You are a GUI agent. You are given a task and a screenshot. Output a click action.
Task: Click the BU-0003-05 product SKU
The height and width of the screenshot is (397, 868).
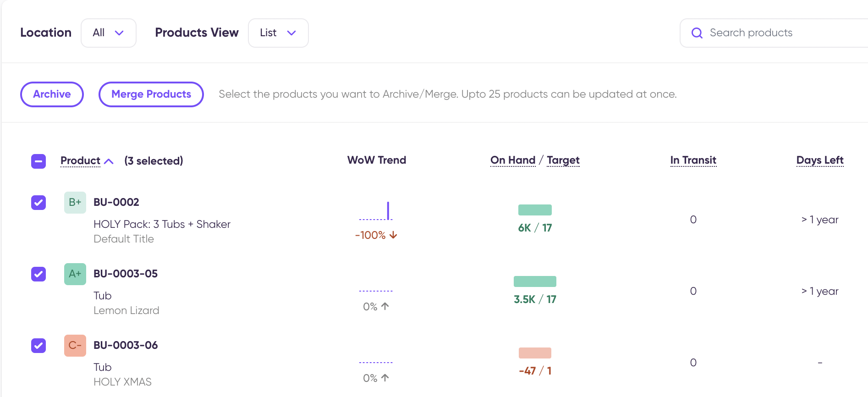(x=126, y=274)
